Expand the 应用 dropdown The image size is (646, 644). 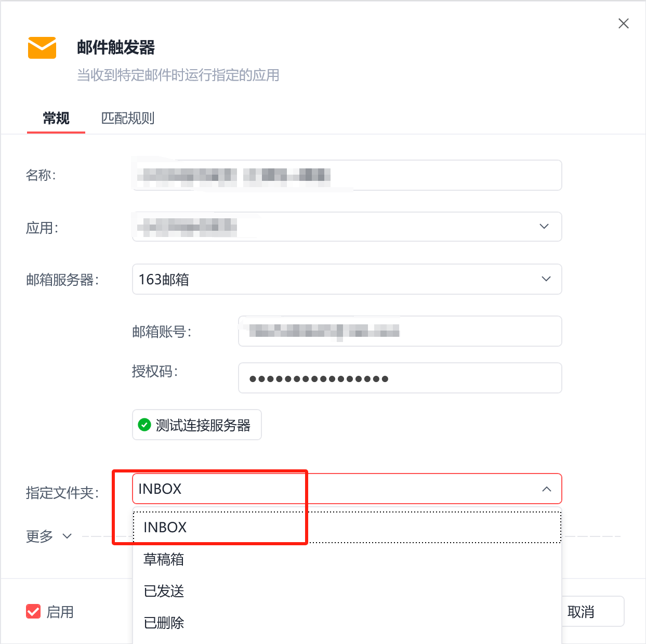347,227
